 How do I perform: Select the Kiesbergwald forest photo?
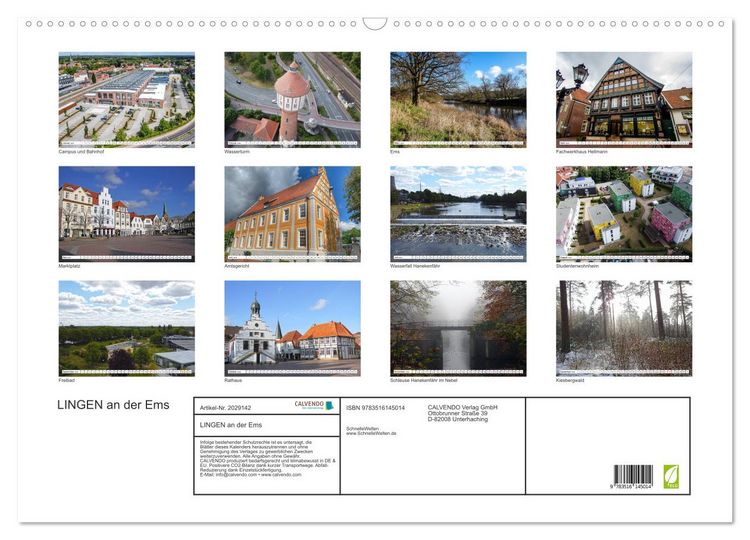pos(624,328)
